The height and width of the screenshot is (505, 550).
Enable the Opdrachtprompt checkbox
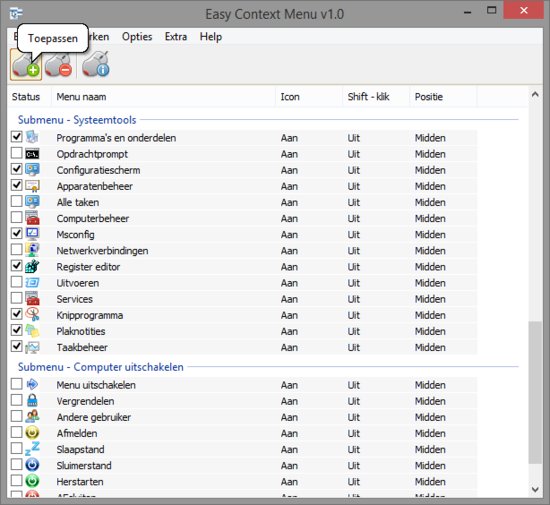[x=16, y=153]
